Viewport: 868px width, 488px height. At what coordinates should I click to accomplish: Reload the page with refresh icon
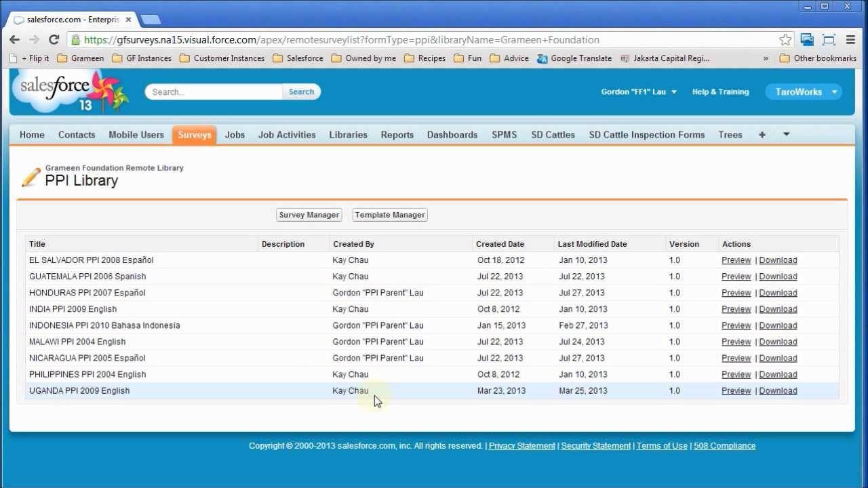tap(54, 40)
